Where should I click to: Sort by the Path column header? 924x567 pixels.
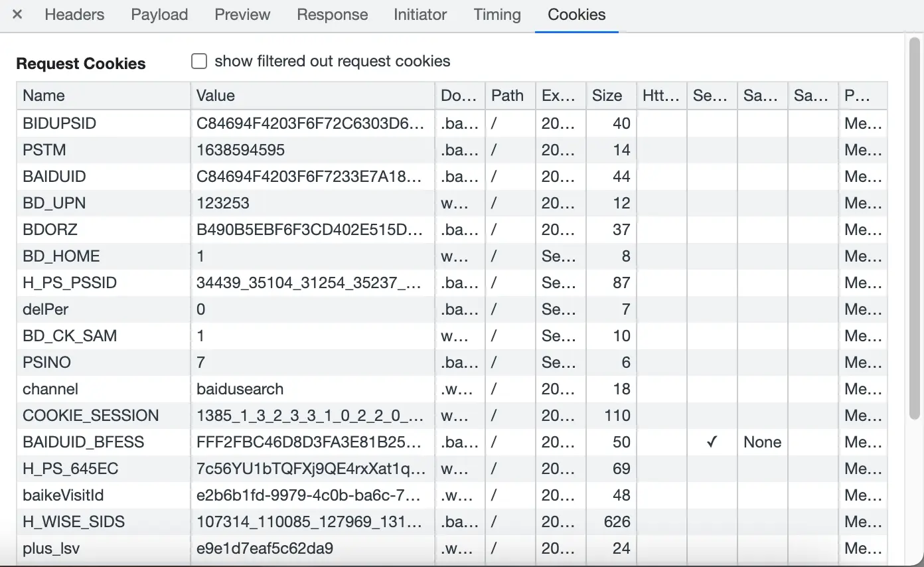pyautogui.click(x=510, y=96)
